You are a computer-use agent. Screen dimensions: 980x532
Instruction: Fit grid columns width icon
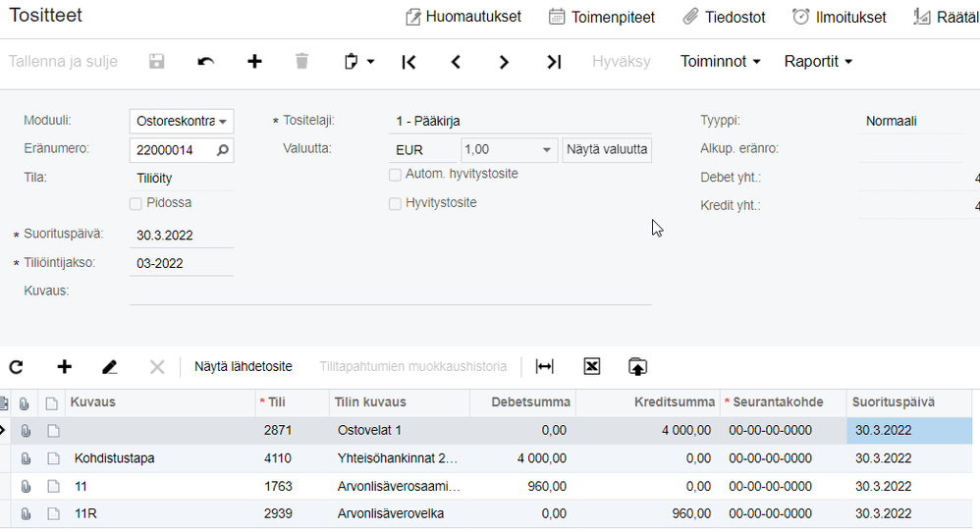pyautogui.click(x=544, y=366)
